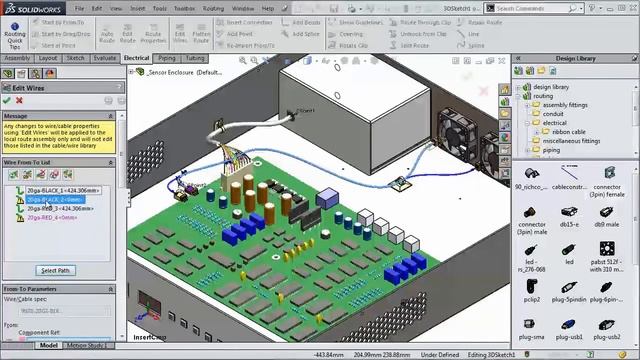The height and width of the screenshot is (360, 640).
Task: Click Add Point command
Action: click(x=235, y=34)
